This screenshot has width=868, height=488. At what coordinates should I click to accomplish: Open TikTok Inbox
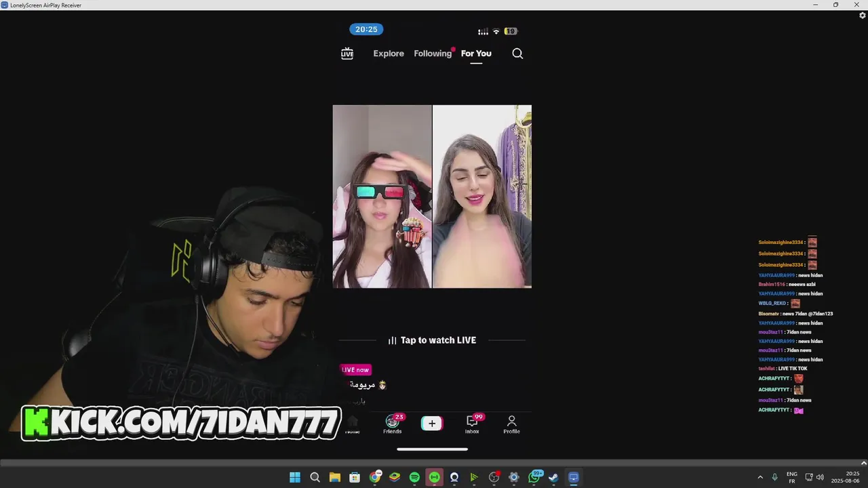(x=472, y=424)
